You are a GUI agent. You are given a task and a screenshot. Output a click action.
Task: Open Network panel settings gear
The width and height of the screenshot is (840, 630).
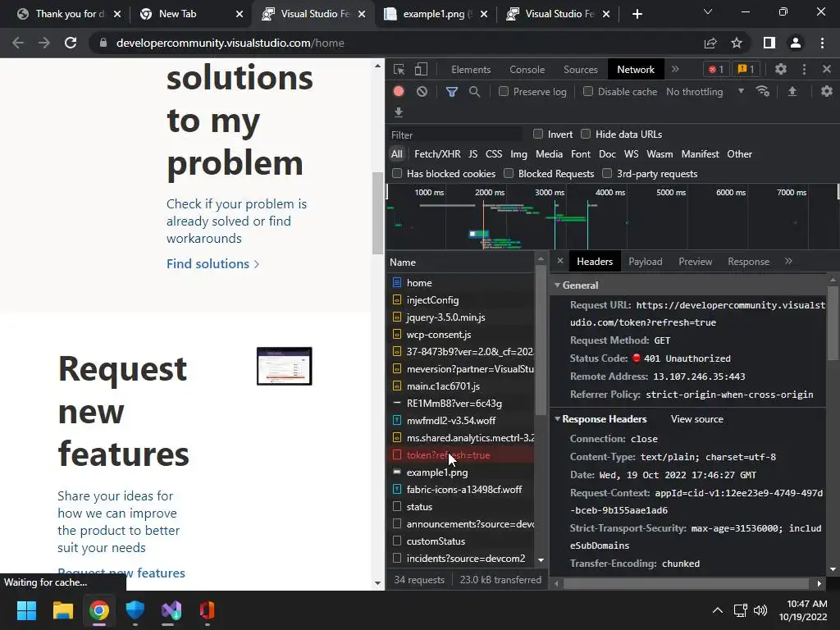827,92
